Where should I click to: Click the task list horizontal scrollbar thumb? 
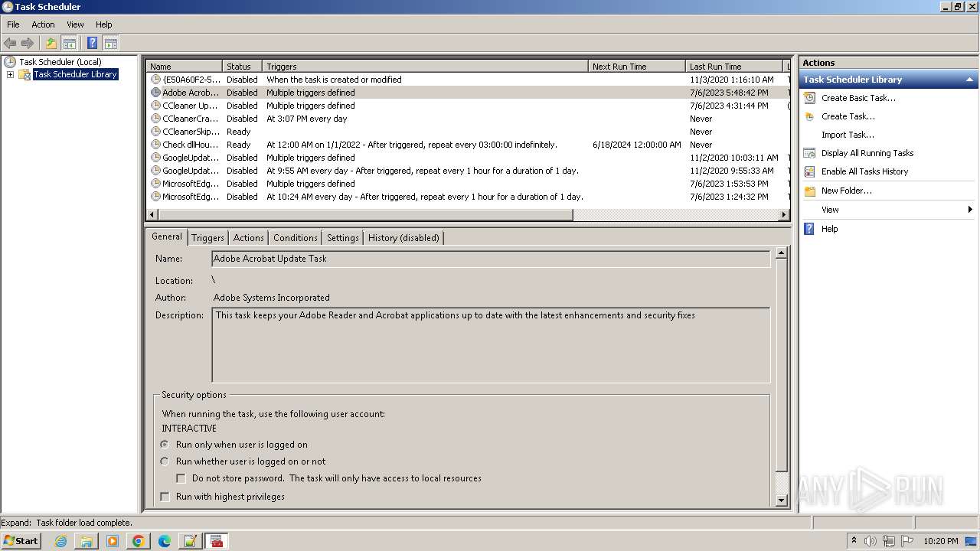tap(365, 215)
